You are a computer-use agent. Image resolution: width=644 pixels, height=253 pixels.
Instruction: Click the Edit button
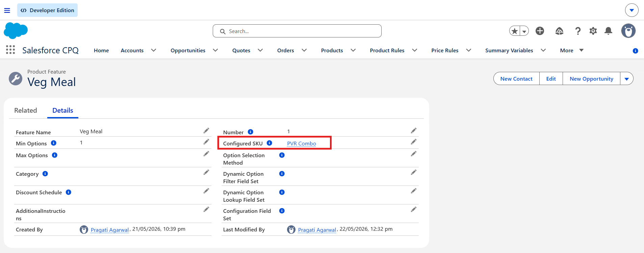pos(551,79)
